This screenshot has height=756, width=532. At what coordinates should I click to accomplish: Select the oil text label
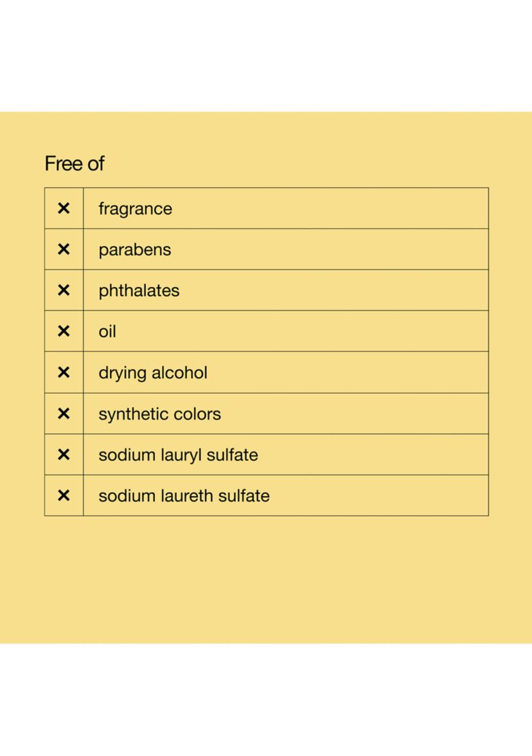pyautogui.click(x=107, y=331)
